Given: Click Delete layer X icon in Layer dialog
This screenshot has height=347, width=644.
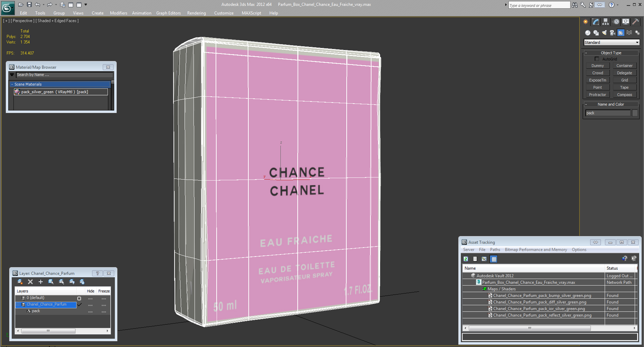Looking at the screenshot, I should [x=30, y=282].
